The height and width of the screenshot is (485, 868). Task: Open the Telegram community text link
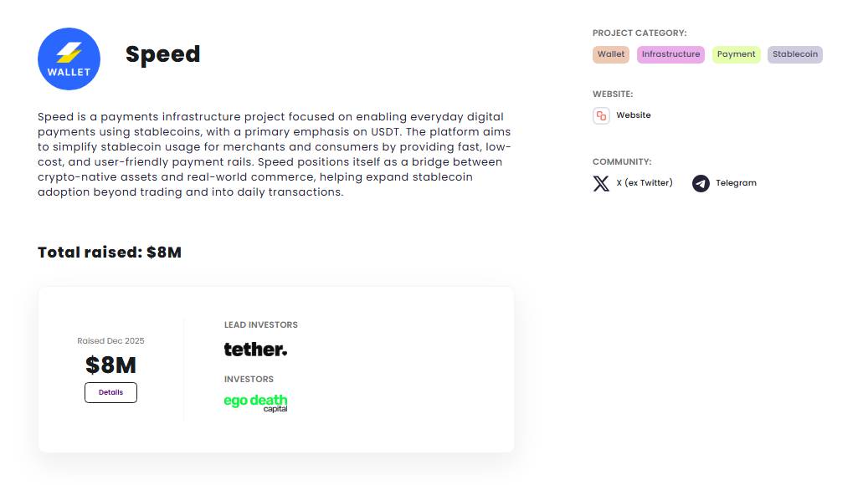736,183
